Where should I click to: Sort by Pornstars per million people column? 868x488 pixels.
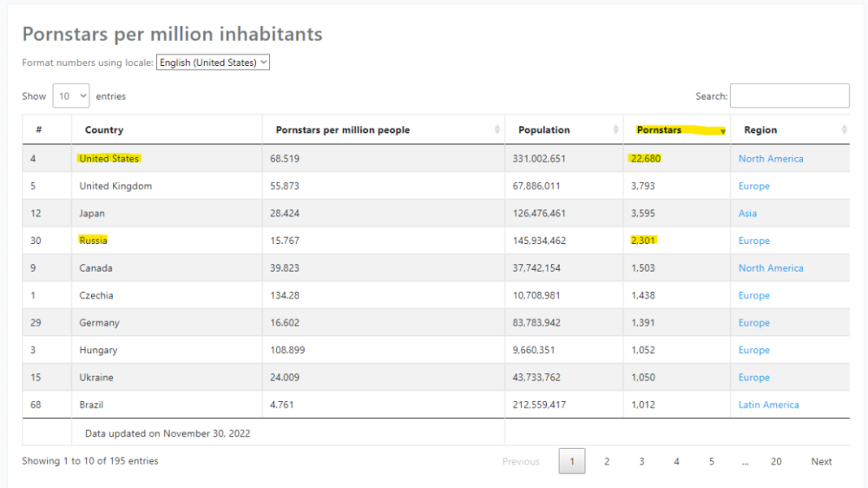(342, 130)
